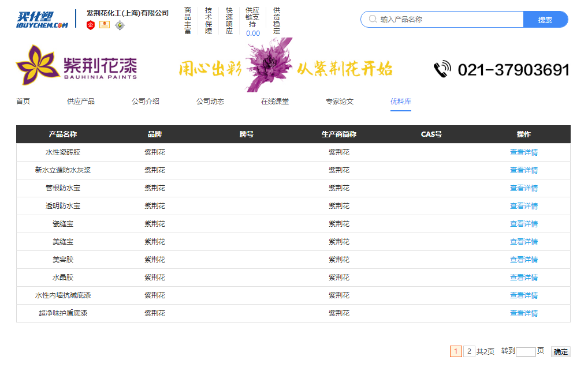
Task: Click product name 美容胶
Action: 63,259
